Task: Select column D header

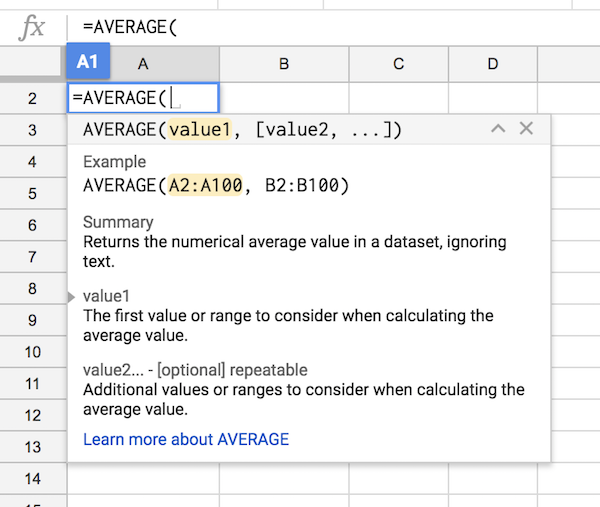Action: [x=493, y=64]
